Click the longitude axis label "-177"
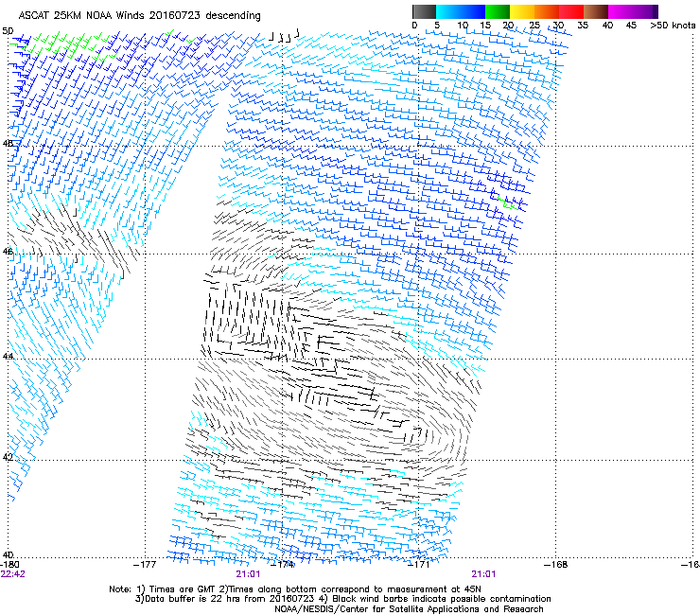The height and width of the screenshot is (615, 700). point(145,565)
